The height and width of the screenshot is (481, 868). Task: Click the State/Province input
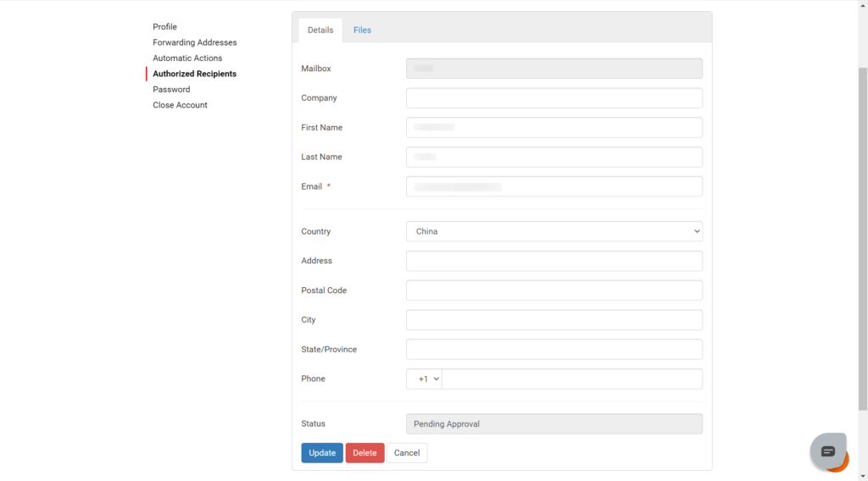pyautogui.click(x=554, y=350)
